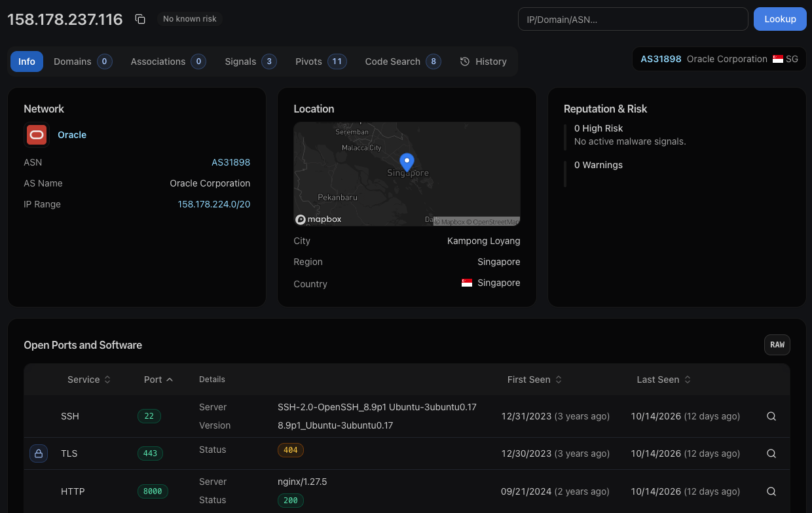Sort table by First Seen column
The image size is (812, 513).
[534, 380]
